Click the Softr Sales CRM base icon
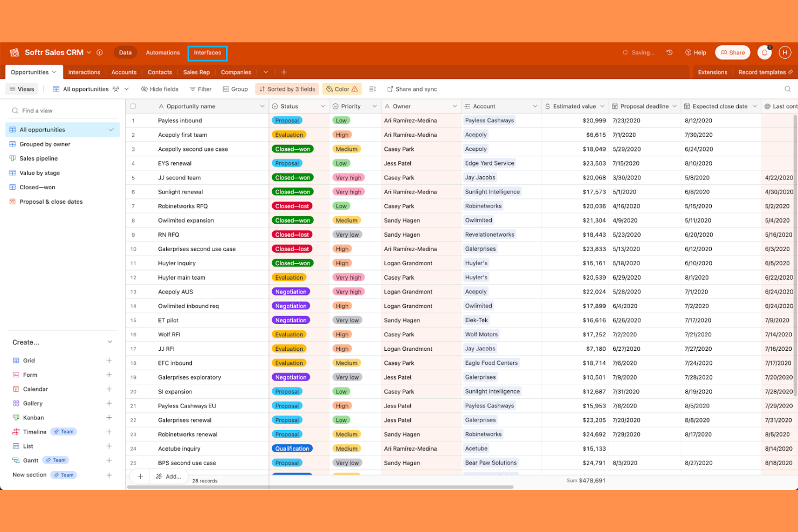The width and height of the screenshot is (798, 532). pyautogui.click(x=15, y=52)
